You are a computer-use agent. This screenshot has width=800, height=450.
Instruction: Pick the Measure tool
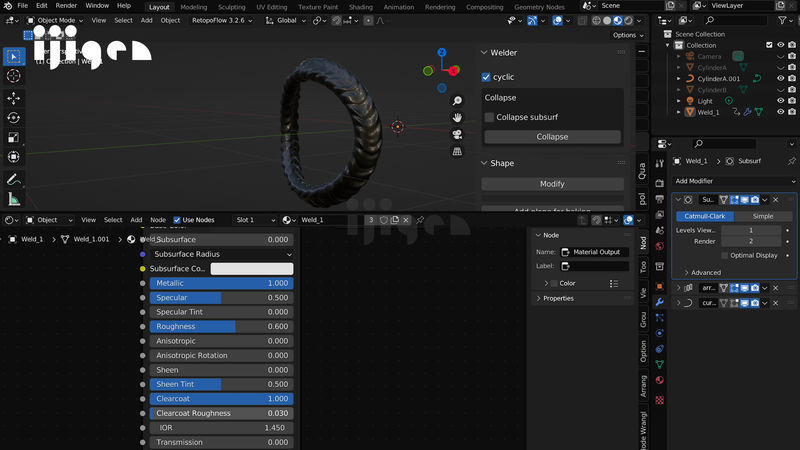[x=14, y=199]
